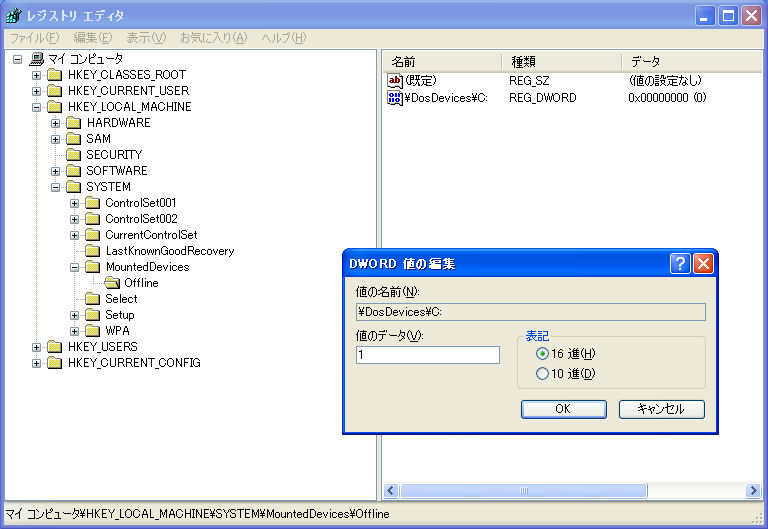Select the REG_DWORD type cell

pyautogui.click(x=543, y=98)
